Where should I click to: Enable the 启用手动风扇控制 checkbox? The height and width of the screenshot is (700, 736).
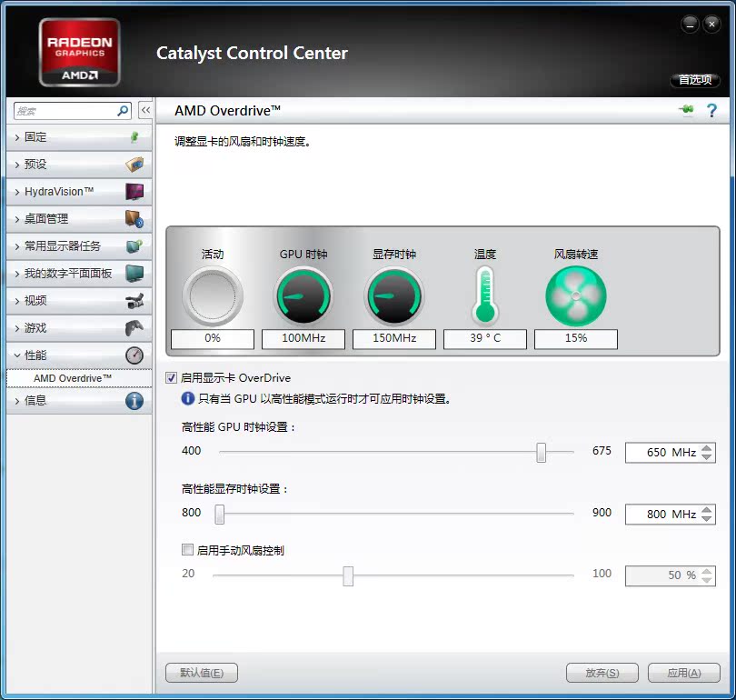pos(188,550)
